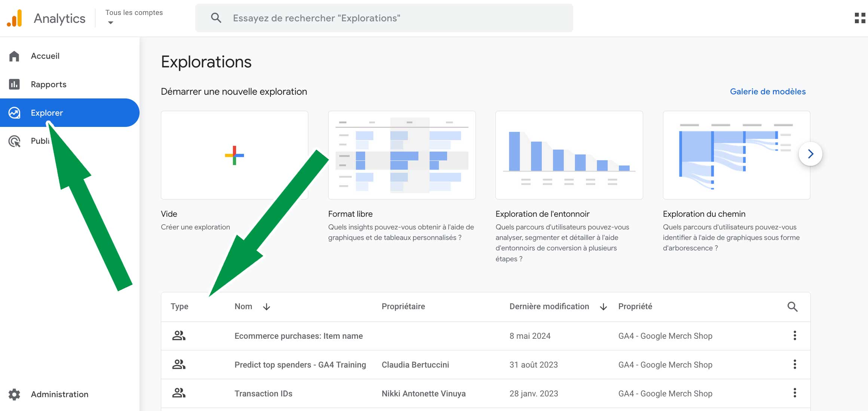Click the sort arrow next to Nom

(x=266, y=307)
